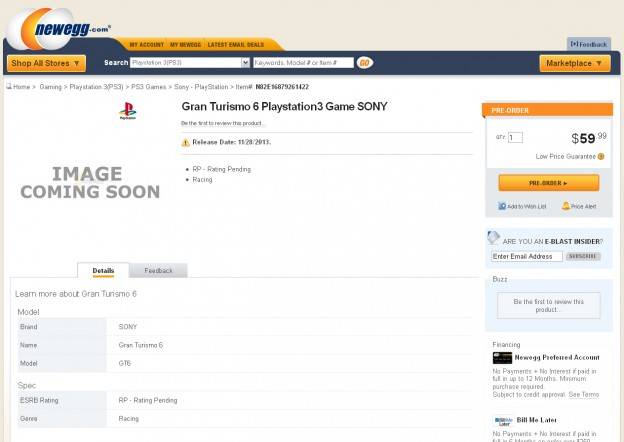Image resolution: width=624 pixels, height=442 pixels.
Task: Click Add to Wish List link
Action: pyautogui.click(x=526, y=206)
